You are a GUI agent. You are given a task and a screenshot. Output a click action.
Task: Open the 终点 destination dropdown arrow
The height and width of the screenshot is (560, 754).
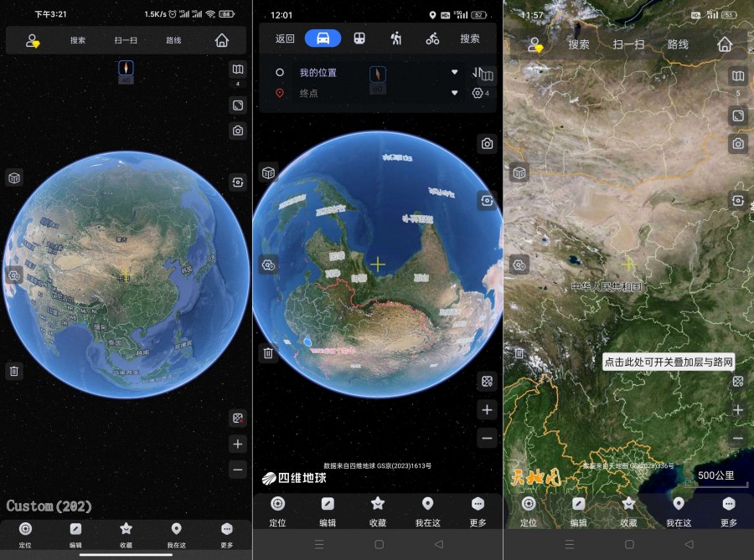pyautogui.click(x=455, y=93)
